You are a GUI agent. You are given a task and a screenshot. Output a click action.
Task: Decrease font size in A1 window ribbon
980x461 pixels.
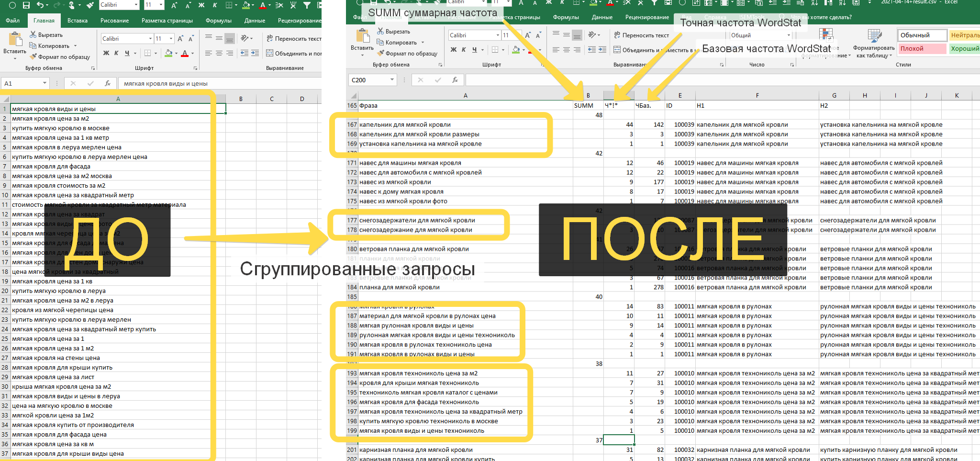[191, 38]
